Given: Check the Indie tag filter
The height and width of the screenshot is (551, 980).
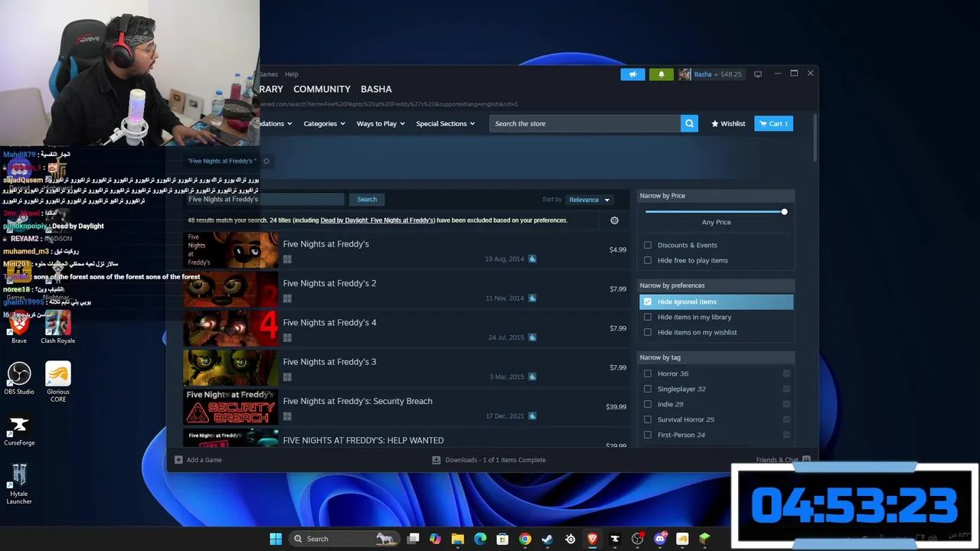Looking at the screenshot, I should (x=648, y=404).
